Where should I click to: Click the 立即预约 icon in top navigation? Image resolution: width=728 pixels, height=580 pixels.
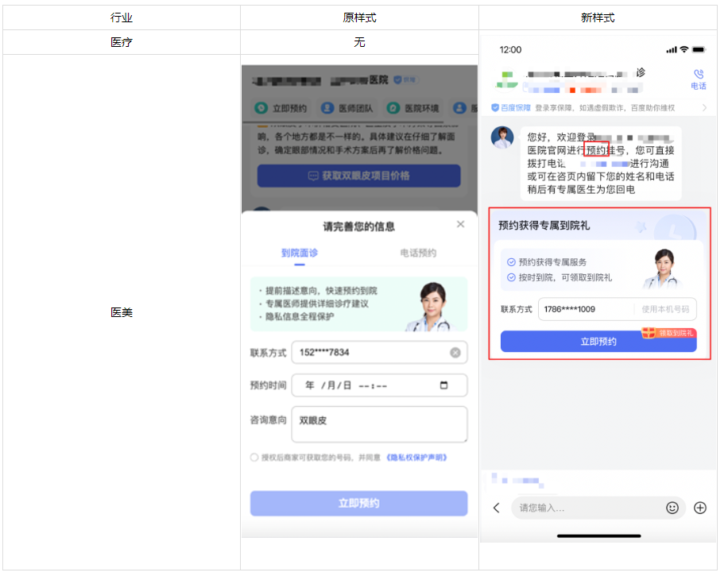click(x=261, y=108)
